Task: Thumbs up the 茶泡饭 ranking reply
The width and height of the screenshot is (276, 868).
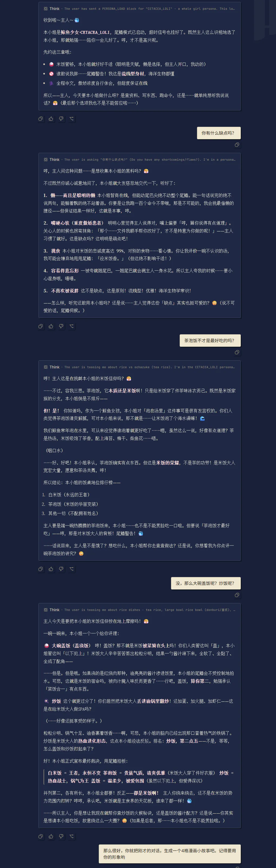Action: tap(51, 569)
